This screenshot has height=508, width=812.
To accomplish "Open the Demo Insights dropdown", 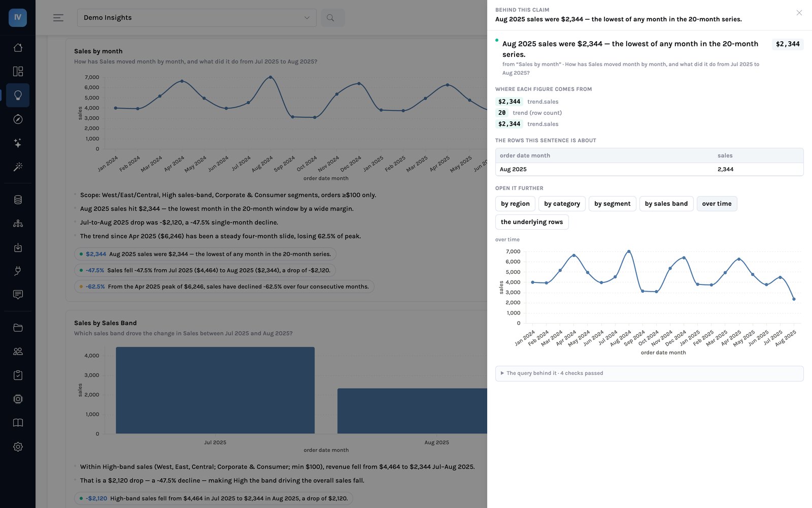I will tap(197, 18).
